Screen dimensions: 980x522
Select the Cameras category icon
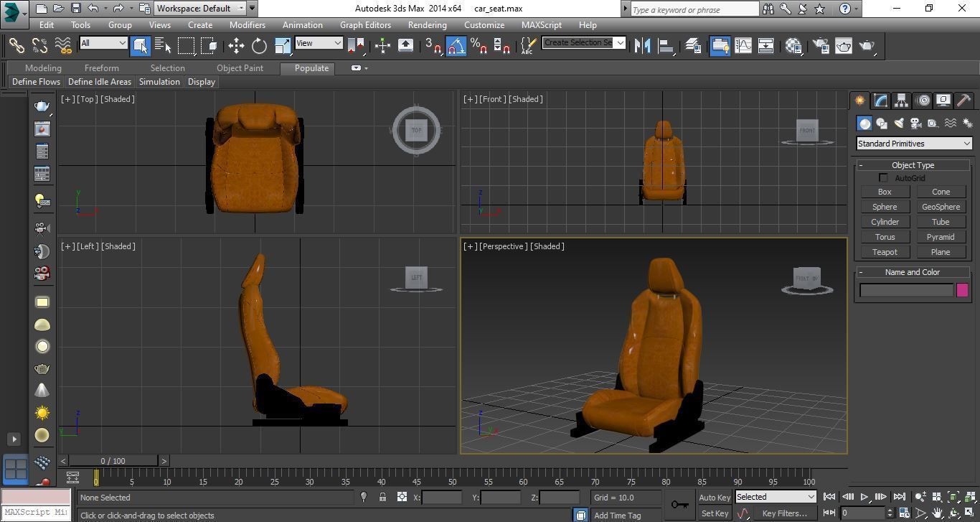(915, 123)
